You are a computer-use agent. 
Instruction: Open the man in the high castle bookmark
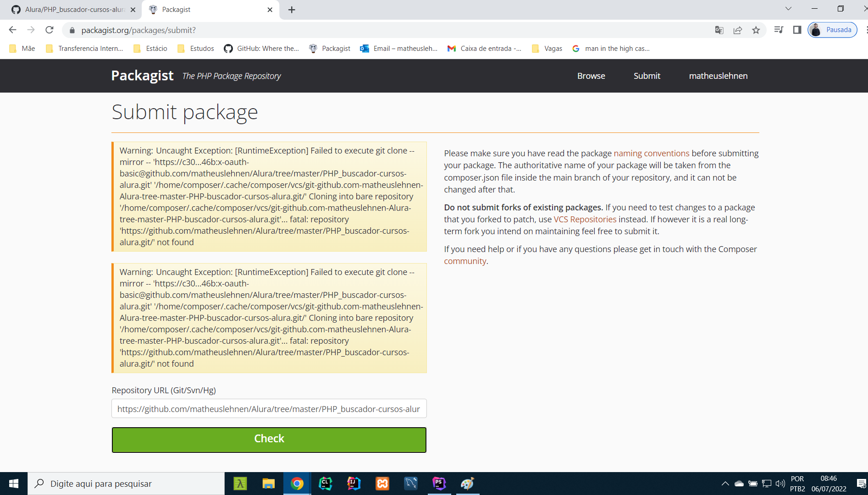611,49
